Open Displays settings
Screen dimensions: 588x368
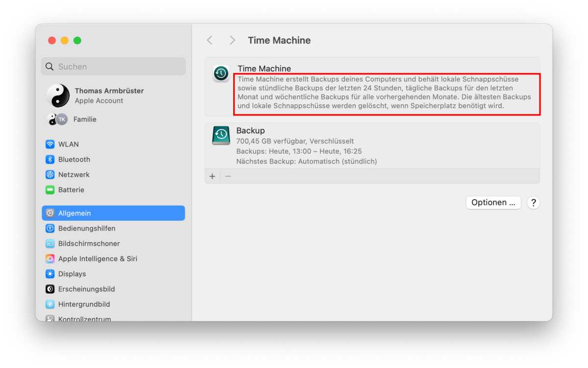click(x=113, y=274)
